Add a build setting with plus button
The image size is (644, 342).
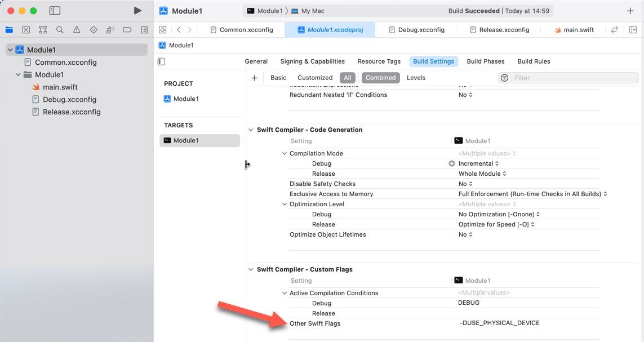255,78
